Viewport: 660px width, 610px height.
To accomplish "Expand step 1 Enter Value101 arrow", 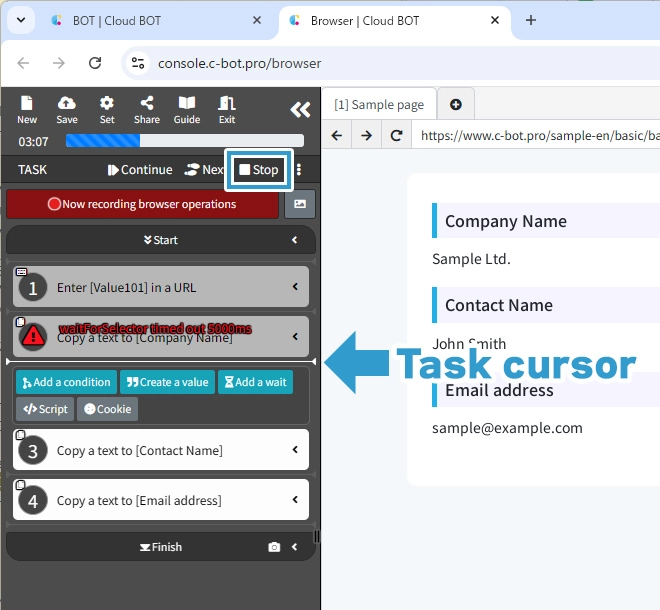I will [x=295, y=287].
